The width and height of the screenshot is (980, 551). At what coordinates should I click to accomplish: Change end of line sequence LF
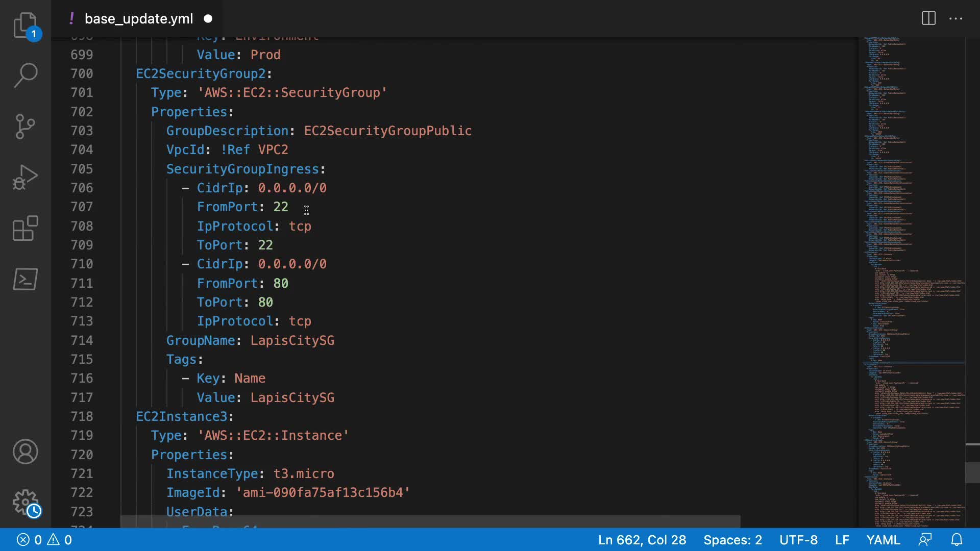click(842, 540)
